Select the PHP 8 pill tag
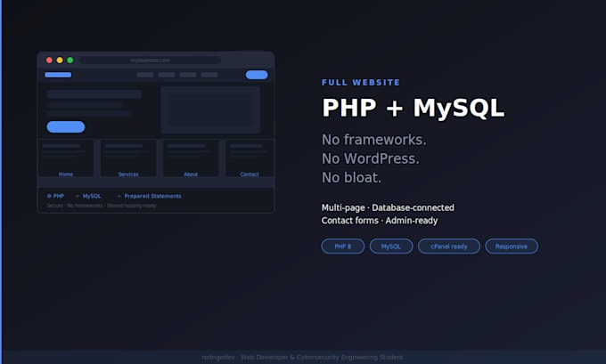Image resolution: width=606 pixels, height=364 pixels. point(343,247)
